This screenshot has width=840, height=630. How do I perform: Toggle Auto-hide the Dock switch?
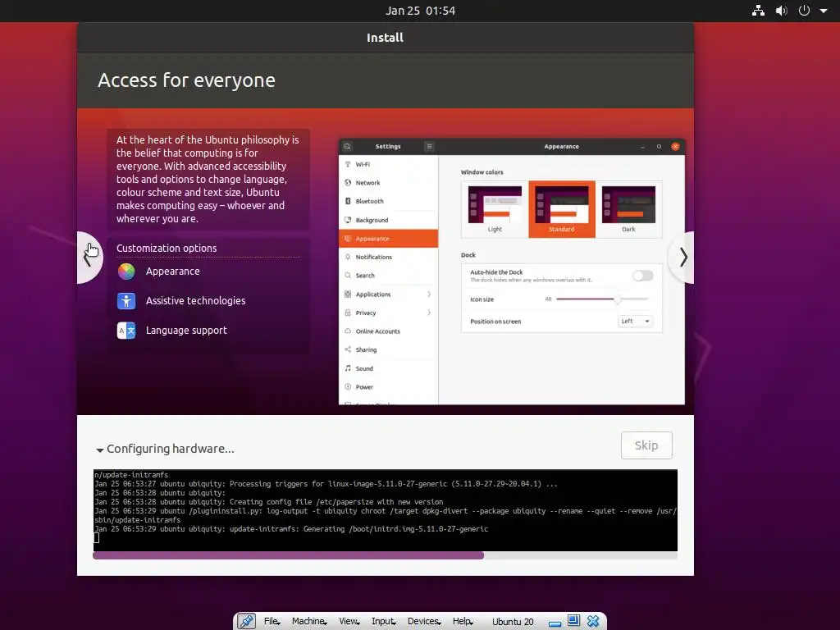643,276
